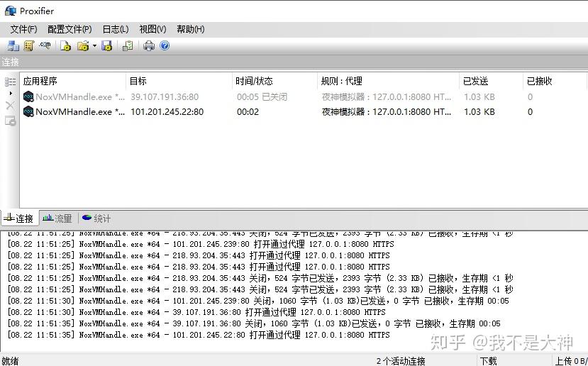The height and width of the screenshot is (366, 588).
Task: Click the X close-connection sidebar icon
Action: click(10, 106)
